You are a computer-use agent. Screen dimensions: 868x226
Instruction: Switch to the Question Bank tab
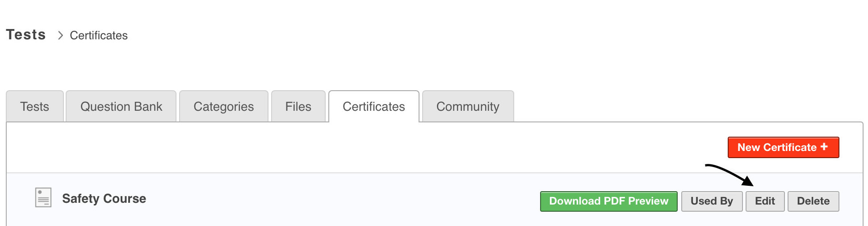pyautogui.click(x=121, y=107)
